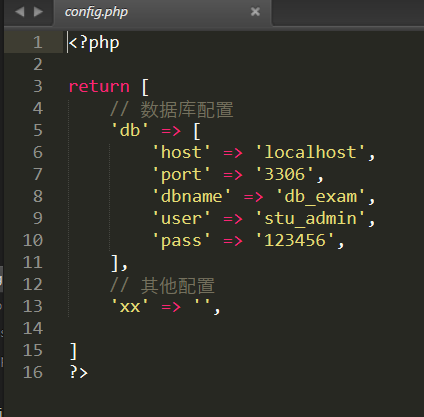Click the 'return' keyword
The image size is (424, 417).
(99, 86)
